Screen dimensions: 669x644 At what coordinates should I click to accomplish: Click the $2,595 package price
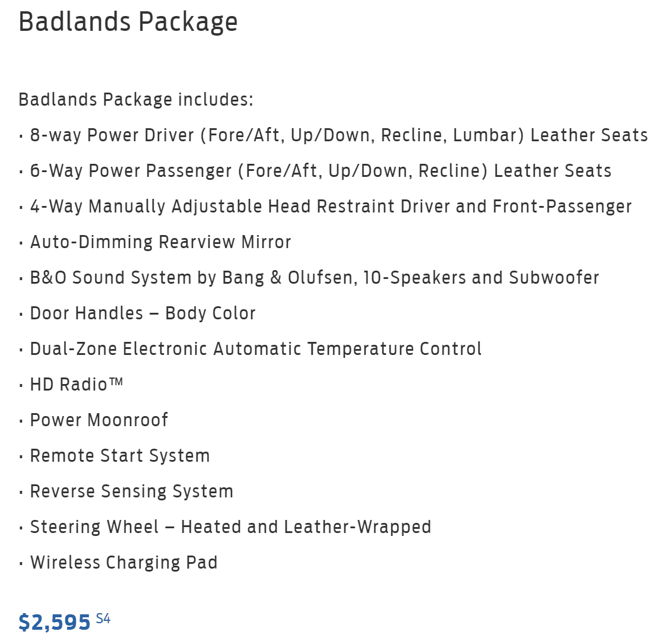[x=55, y=622]
